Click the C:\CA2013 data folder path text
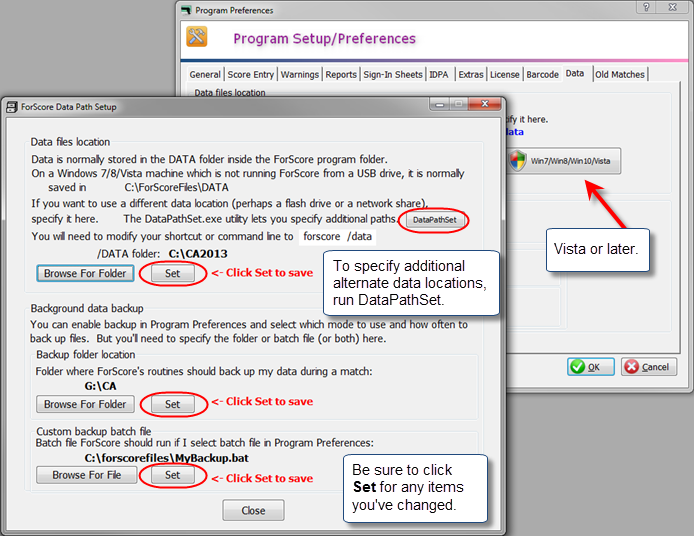 [x=198, y=254]
